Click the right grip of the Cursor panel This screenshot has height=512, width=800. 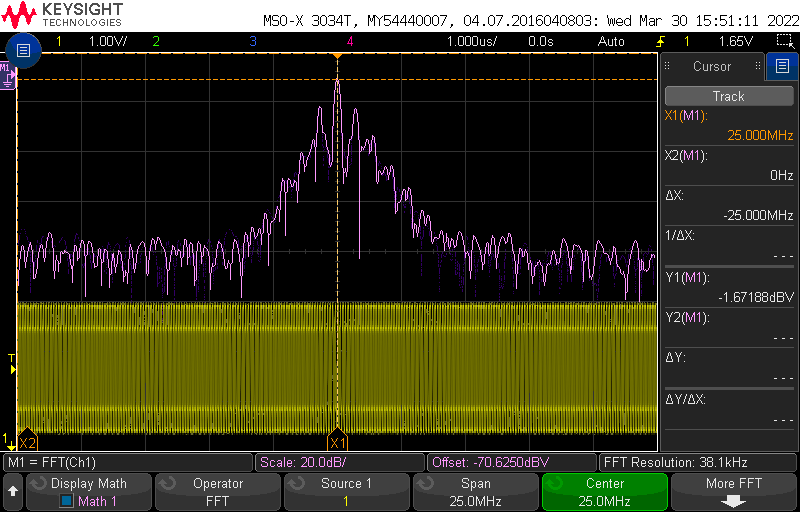[x=758, y=66]
